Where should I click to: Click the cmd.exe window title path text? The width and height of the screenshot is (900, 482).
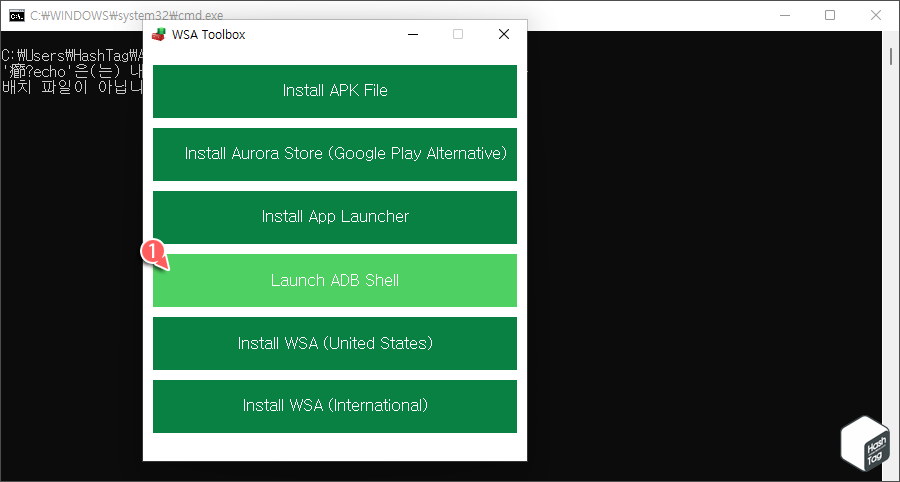(x=127, y=15)
